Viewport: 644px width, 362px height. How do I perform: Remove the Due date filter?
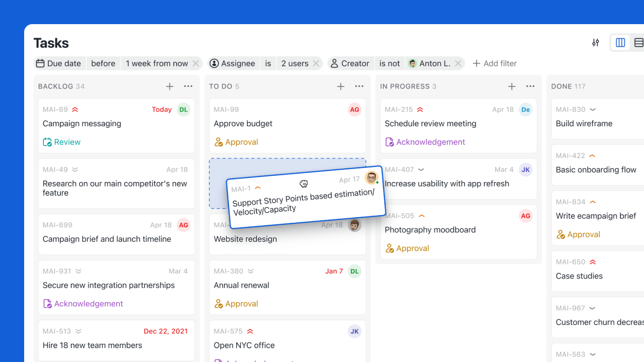pos(196,63)
